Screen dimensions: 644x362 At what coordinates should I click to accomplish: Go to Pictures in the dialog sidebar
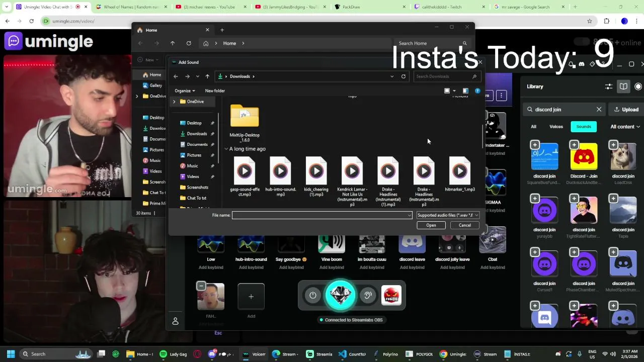(194, 155)
